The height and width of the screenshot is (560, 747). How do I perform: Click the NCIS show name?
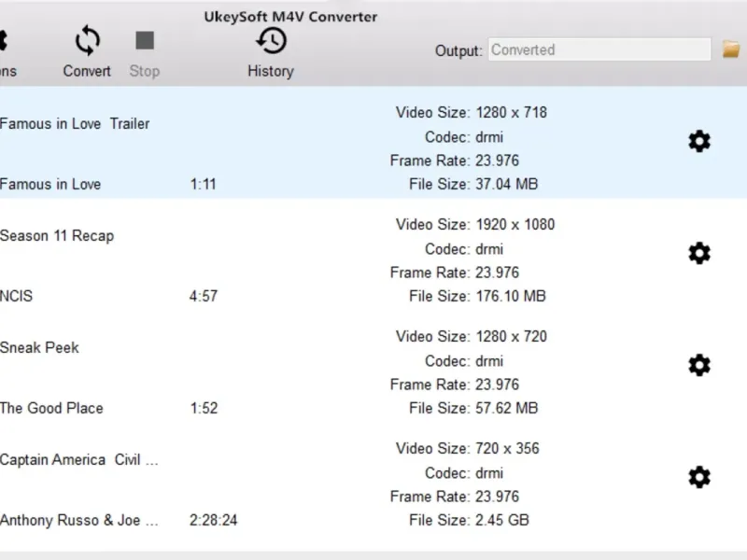16,296
